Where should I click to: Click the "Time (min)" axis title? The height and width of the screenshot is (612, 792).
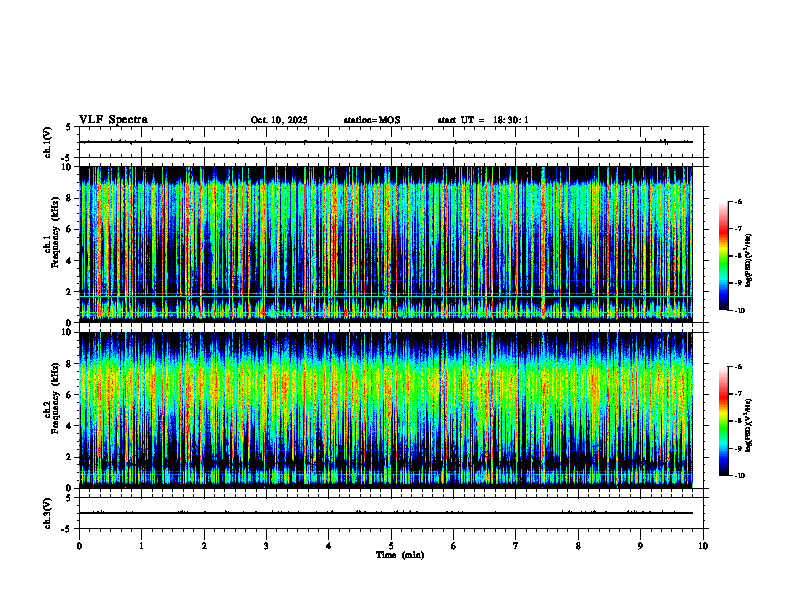pyautogui.click(x=400, y=555)
